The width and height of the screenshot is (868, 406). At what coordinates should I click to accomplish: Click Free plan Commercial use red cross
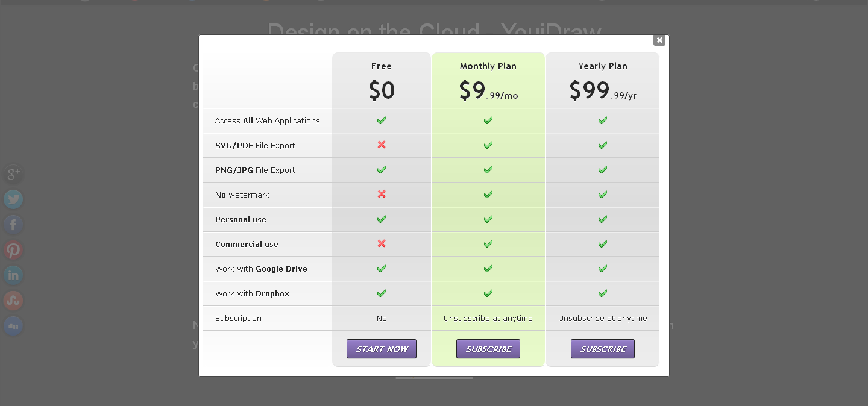[382, 244]
